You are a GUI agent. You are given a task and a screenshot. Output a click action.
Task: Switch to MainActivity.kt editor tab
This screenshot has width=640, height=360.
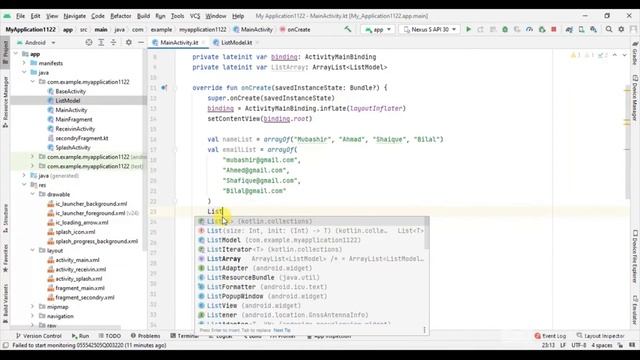[x=179, y=42]
